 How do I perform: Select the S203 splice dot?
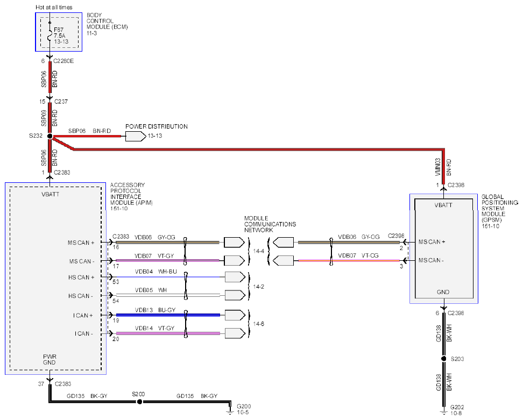click(x=443, y=359)
